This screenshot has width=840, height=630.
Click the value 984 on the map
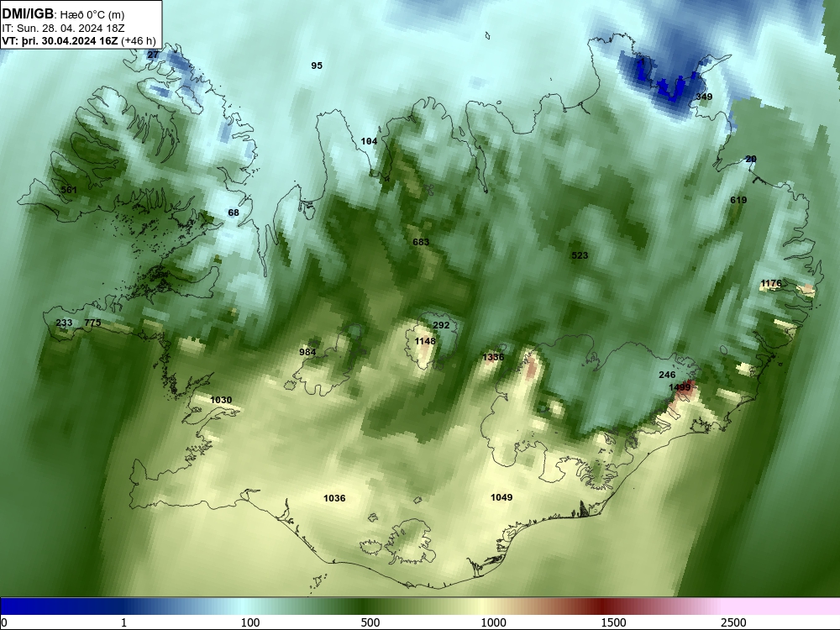307,352
